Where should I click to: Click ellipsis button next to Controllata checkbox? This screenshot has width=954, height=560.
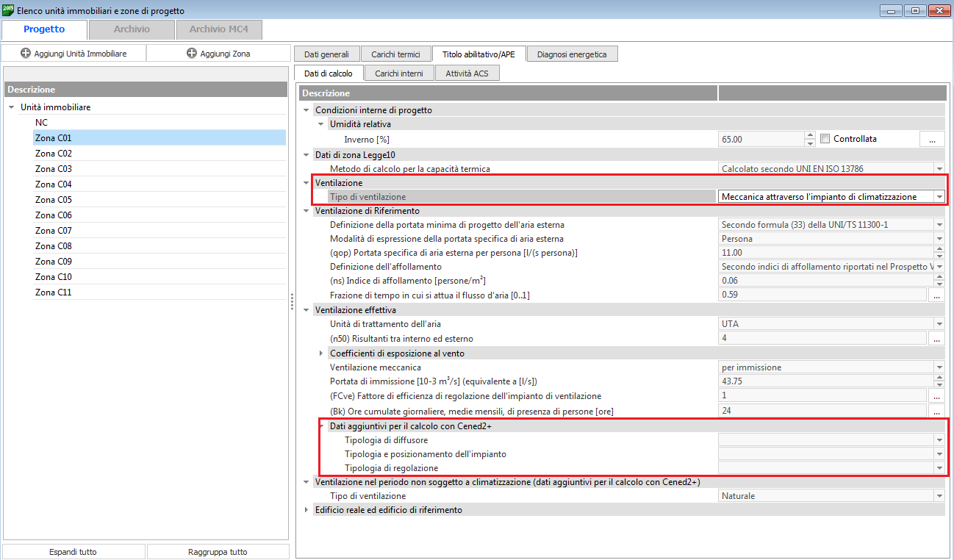tap(931, 139)
